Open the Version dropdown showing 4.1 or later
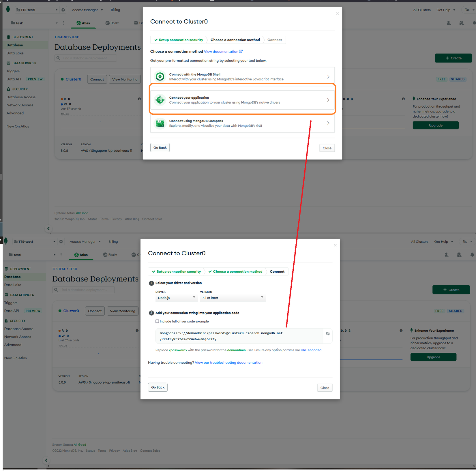The image size is (476, 471). click(x=233, y=298)
